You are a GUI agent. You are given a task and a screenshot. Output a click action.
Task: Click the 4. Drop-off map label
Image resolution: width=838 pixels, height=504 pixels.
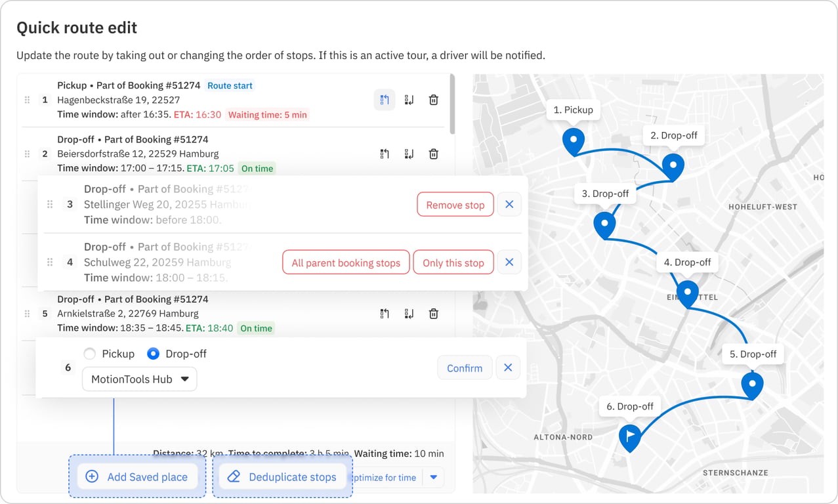click(688, 262)
